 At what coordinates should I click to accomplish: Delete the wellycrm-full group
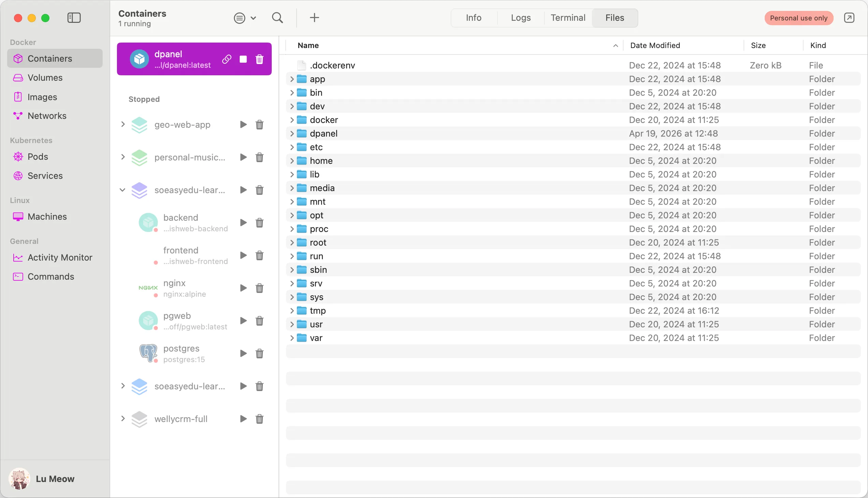(x=259, y=419)
